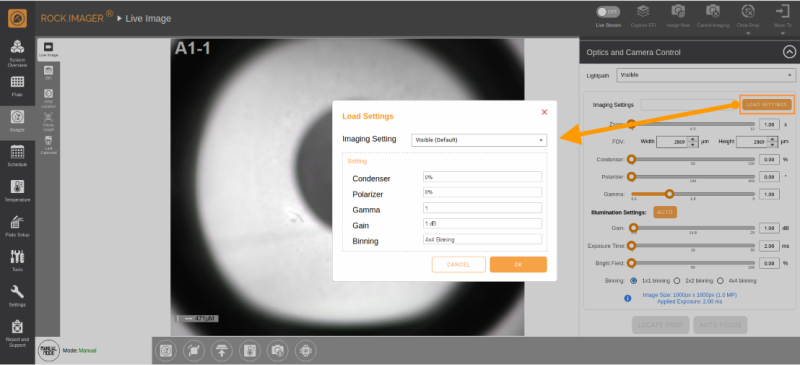Viewport: 800px width, 365px height.
Task: Click the Cancel Imaging icon
Action: coord(713,16)
